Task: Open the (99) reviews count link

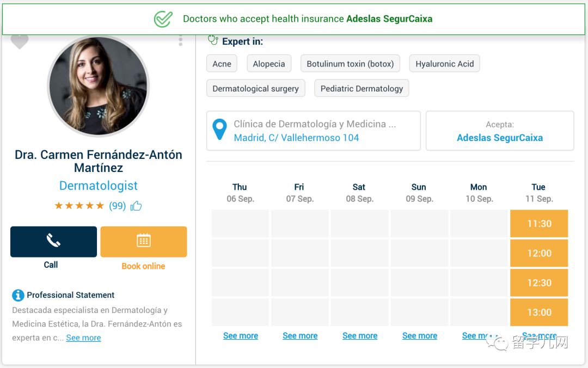Action: pos(118,206)
